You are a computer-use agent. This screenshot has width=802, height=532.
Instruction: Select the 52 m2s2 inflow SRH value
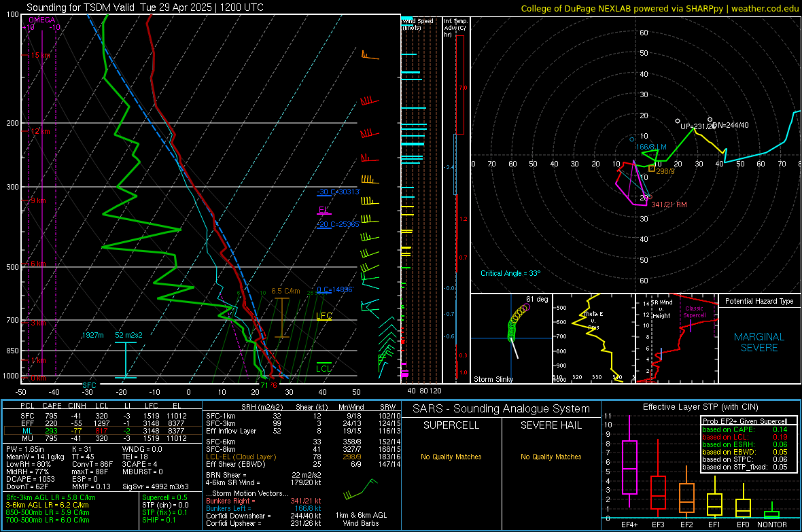(128, 335)
